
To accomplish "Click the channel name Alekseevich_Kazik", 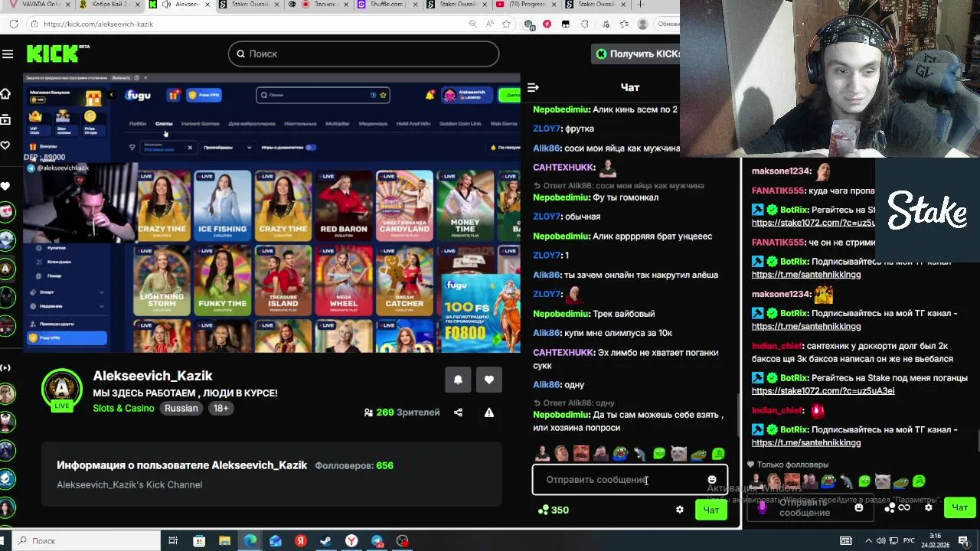I will pos(152,376).
